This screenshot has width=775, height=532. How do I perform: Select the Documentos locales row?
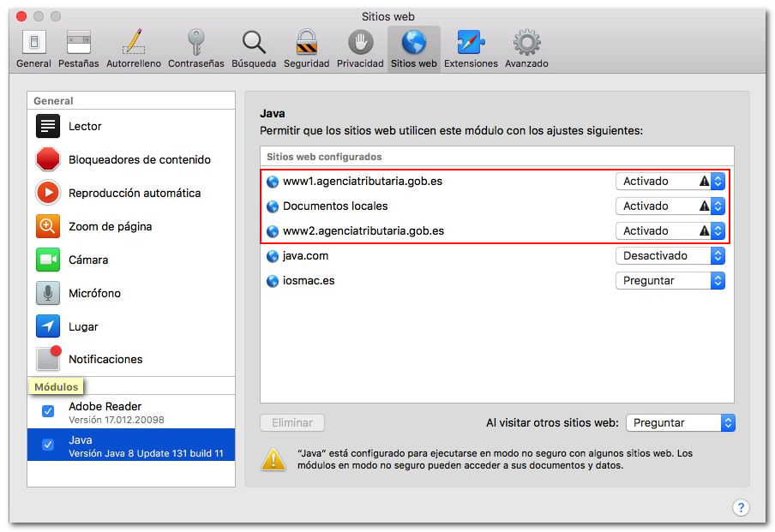coord(335,206)
